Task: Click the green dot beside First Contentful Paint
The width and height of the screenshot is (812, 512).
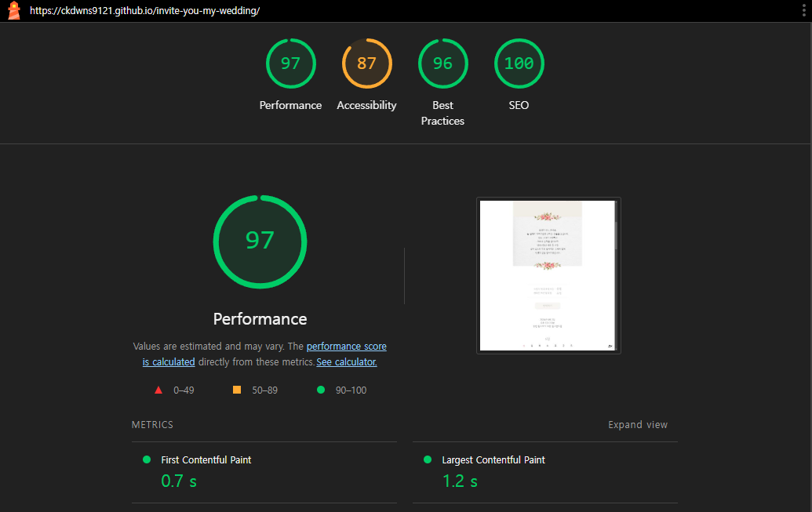Action: (x=147, y=459)
